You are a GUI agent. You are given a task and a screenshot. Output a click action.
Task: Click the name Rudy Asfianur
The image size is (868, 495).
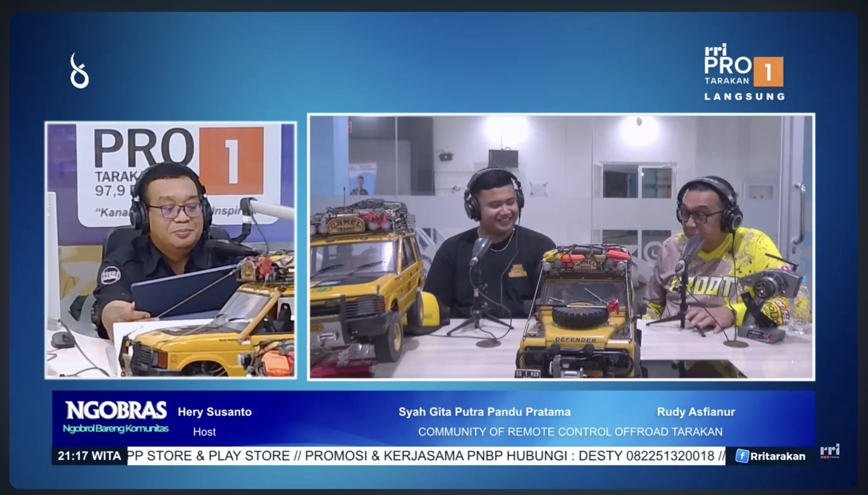pyautogui.click(x=696, y=412)
